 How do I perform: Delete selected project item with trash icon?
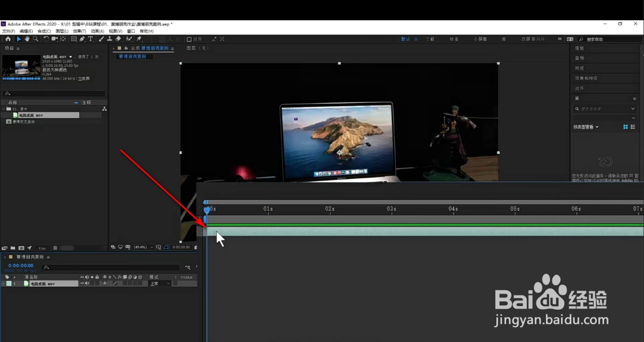click(55, 248)
